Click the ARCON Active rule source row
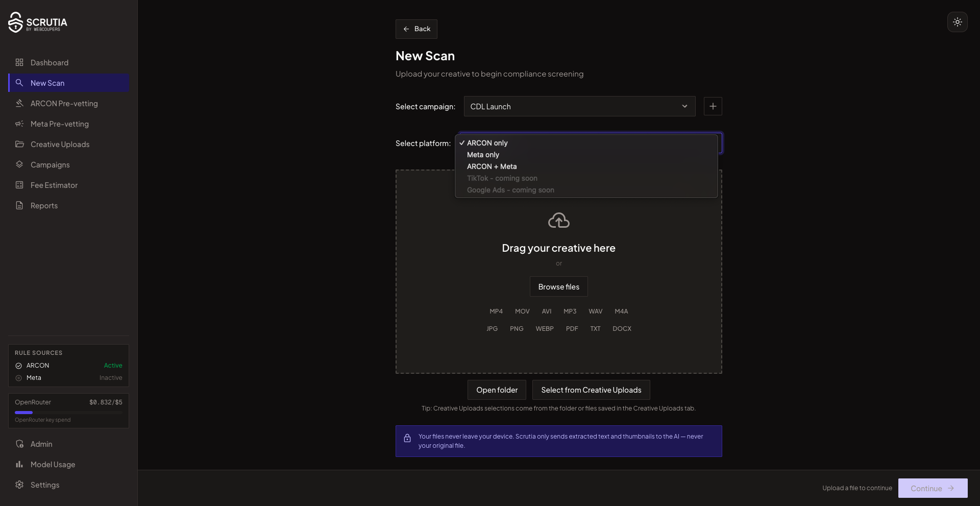 tap(68, 366)
